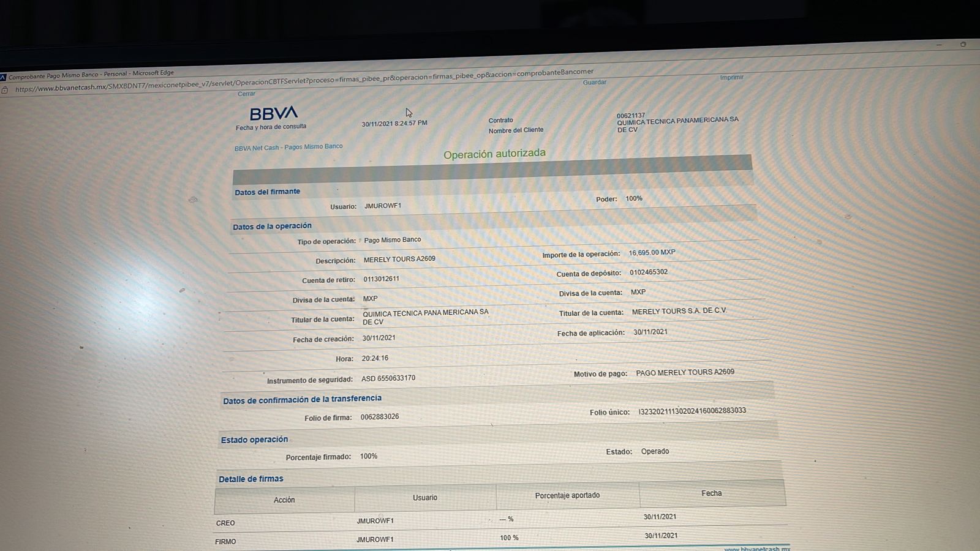The width and height of the screenshot is (980, 551).
Task: Maximize the Edge window
Action: tap(963, 44)
